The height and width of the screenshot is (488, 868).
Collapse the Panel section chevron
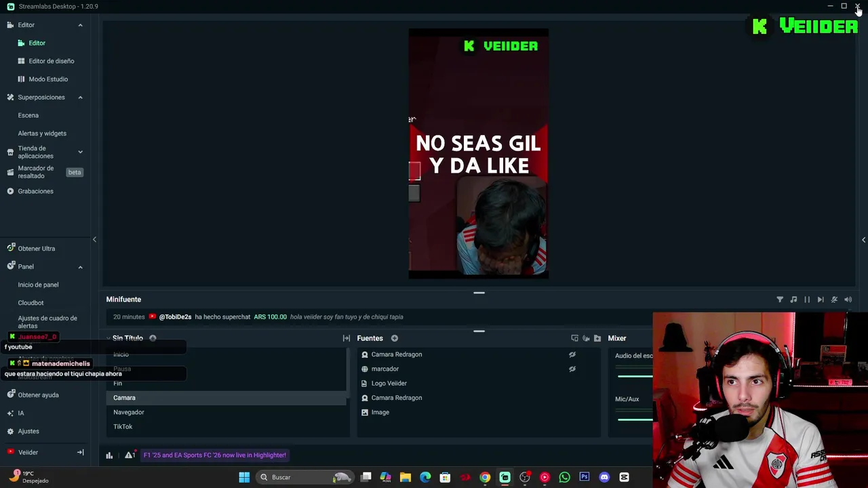click(x=80, y=267)
